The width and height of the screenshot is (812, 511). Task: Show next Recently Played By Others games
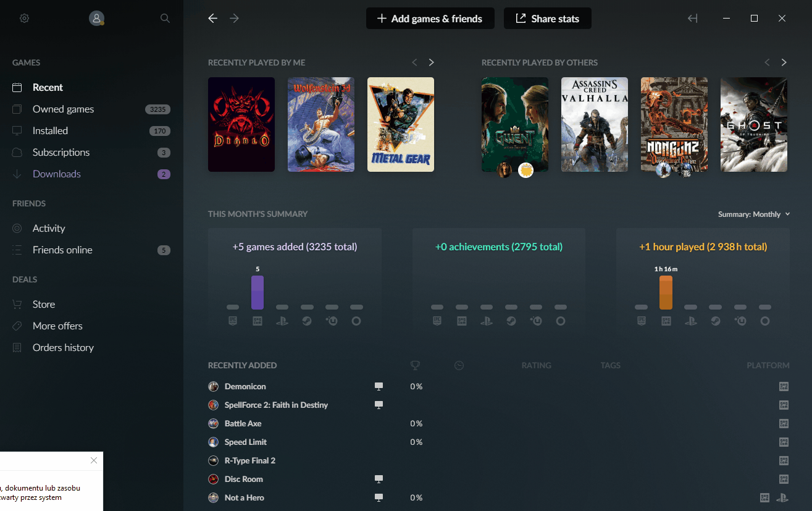tap(784, 62)
